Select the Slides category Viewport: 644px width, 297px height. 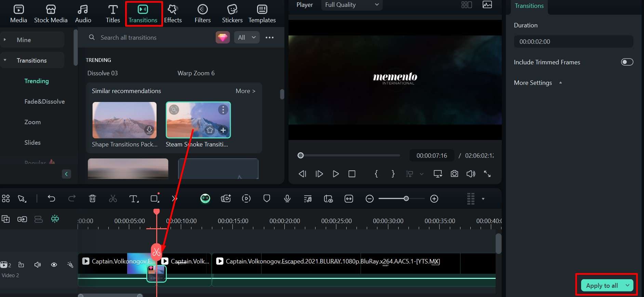coord(32,143)
